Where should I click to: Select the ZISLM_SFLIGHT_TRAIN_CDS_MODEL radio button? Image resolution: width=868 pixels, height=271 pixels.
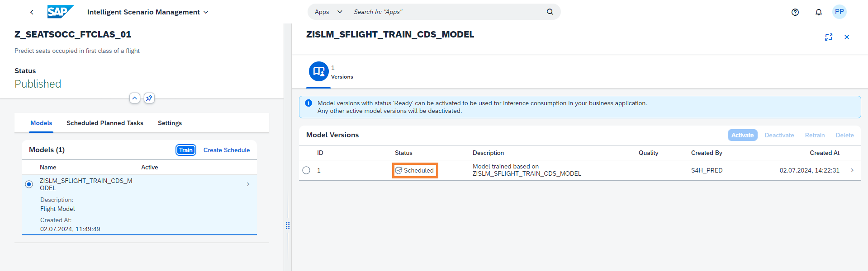[29, 184]
